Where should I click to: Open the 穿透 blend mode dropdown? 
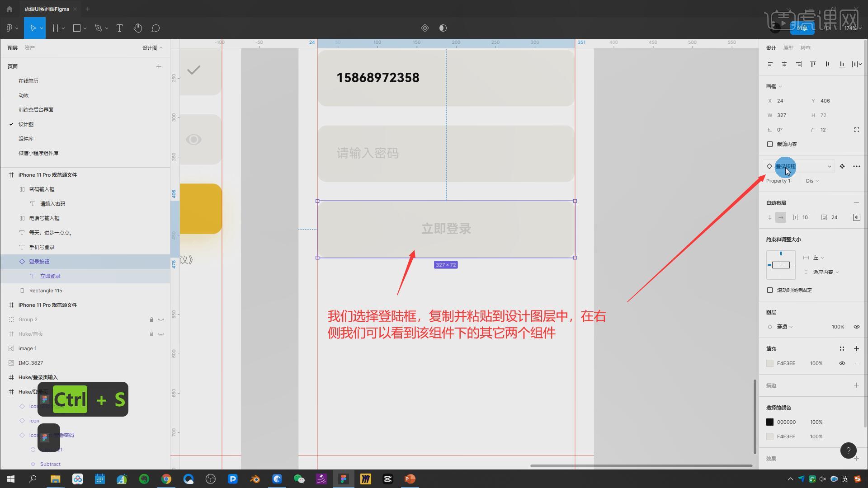pyautogui.click(x=784, y=327)
